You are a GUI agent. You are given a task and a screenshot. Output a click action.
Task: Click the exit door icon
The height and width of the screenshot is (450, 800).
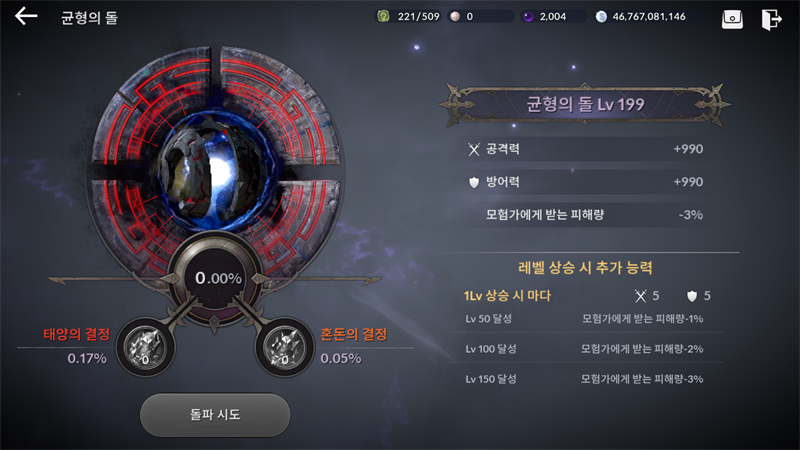tap(771, 19)
